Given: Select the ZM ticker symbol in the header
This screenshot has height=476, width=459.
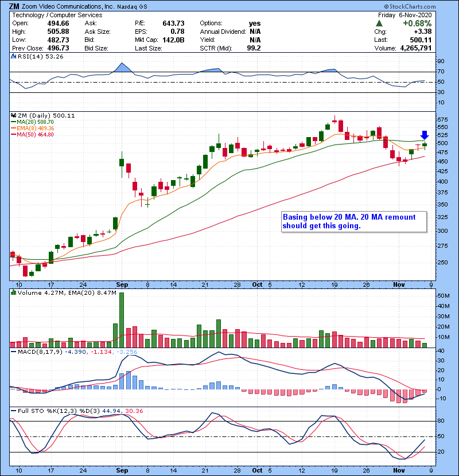Looking at the screenshot, I should click(x=14, y=6).
